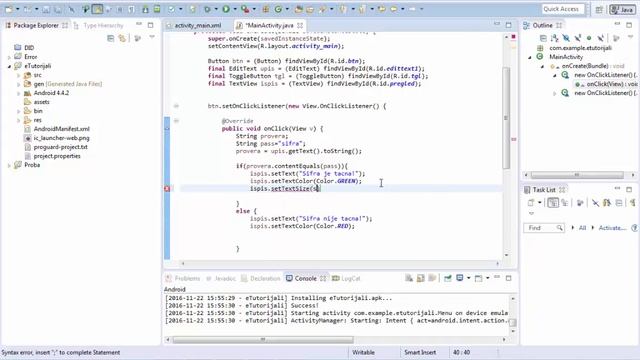
Task: Click the Clear Console icon
Action: pyautogui.click(x=409, y=278)
